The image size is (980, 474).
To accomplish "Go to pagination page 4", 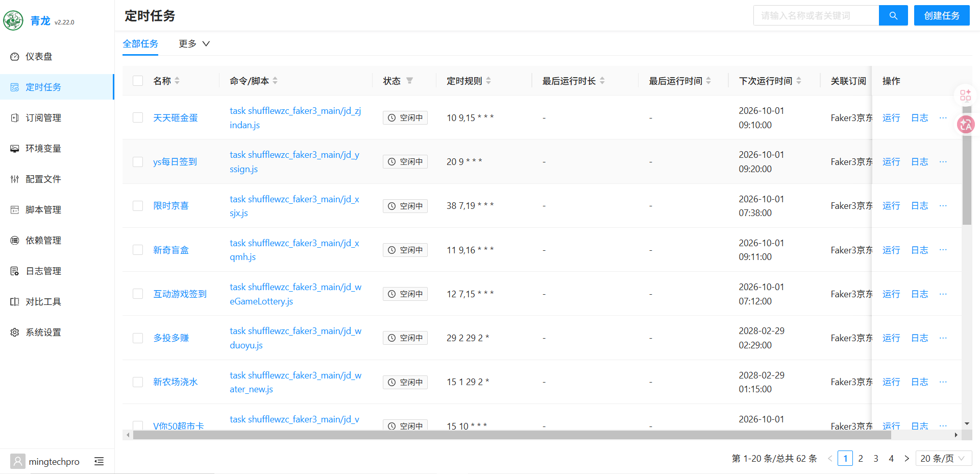I will (891, 459).
